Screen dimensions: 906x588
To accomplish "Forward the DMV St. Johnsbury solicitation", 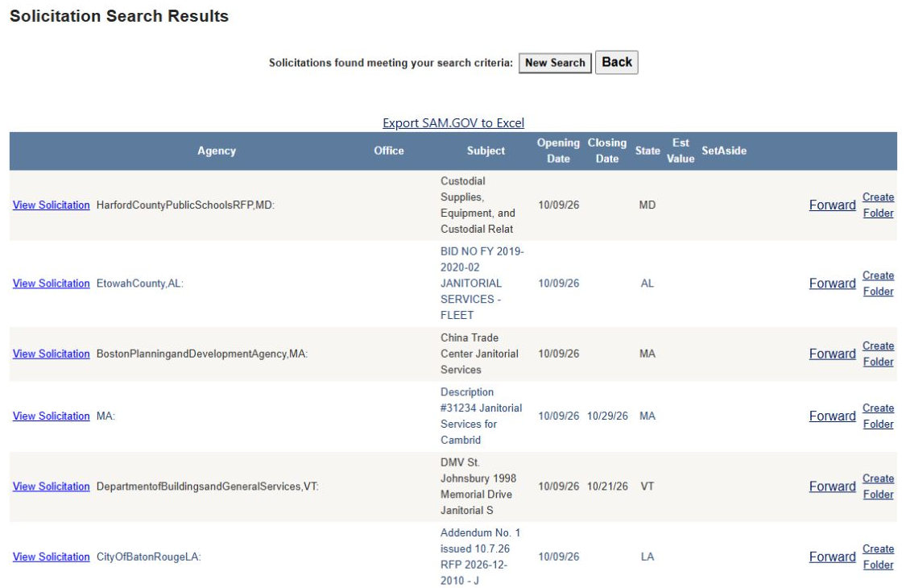I will coord(832,487).
